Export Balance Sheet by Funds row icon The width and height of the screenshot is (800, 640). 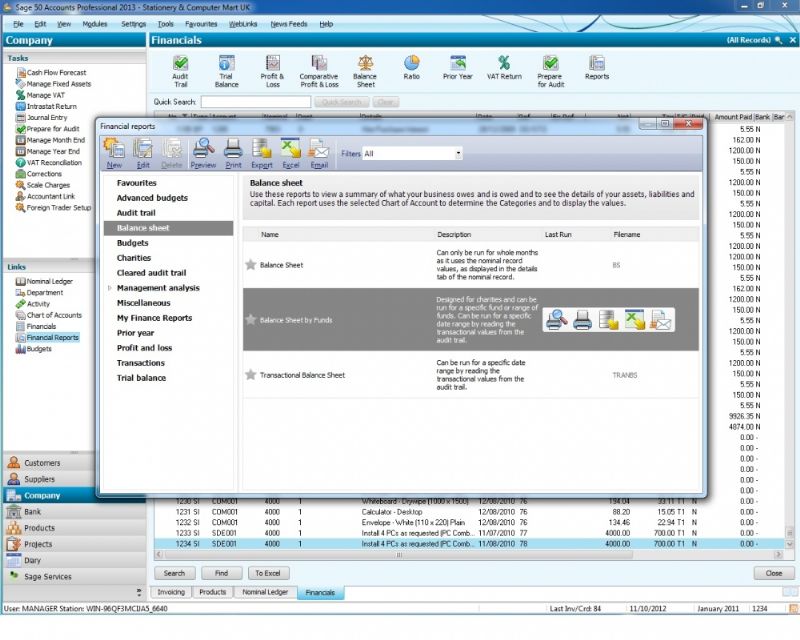pos(609,320)
